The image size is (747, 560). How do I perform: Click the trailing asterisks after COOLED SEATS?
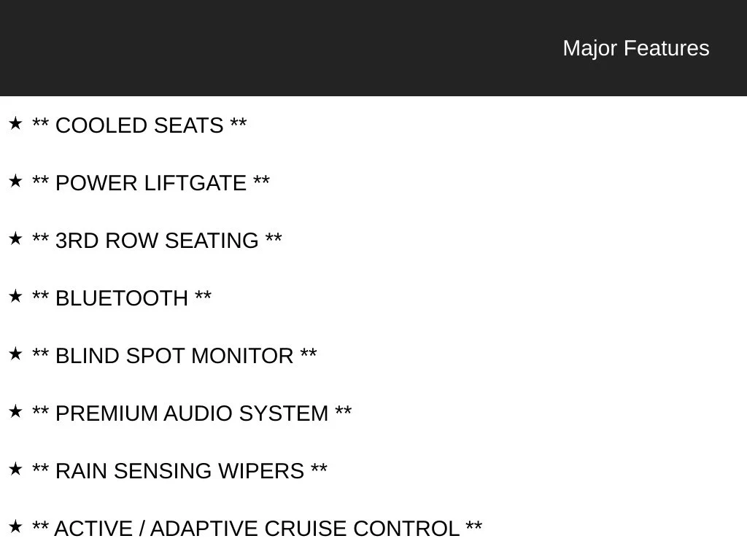pos(239,122)
